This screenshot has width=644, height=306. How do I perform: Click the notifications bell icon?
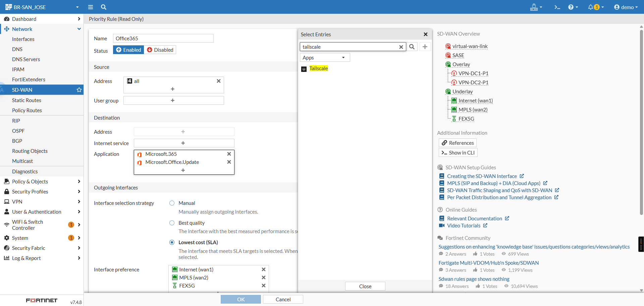pos(591,7)
